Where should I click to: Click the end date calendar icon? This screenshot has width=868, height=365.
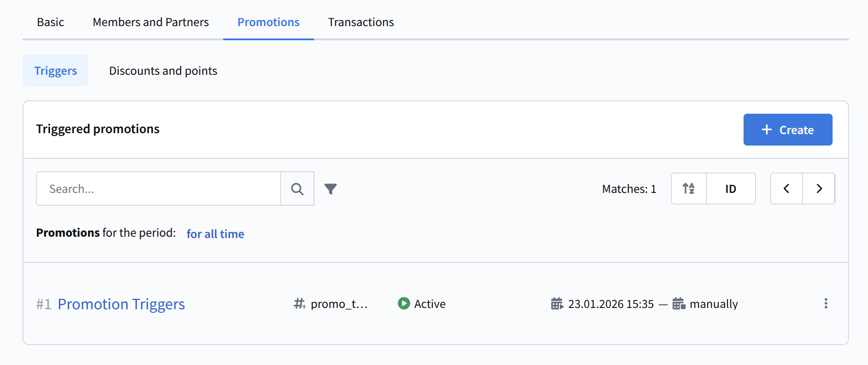[x=678, y=304]
